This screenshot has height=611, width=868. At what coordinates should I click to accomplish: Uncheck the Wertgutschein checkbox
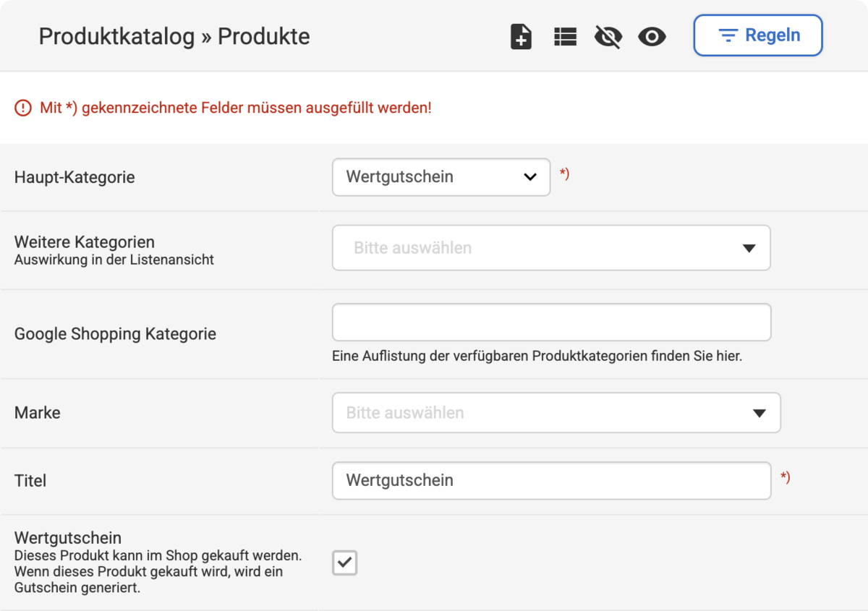(x=345, y=563)
